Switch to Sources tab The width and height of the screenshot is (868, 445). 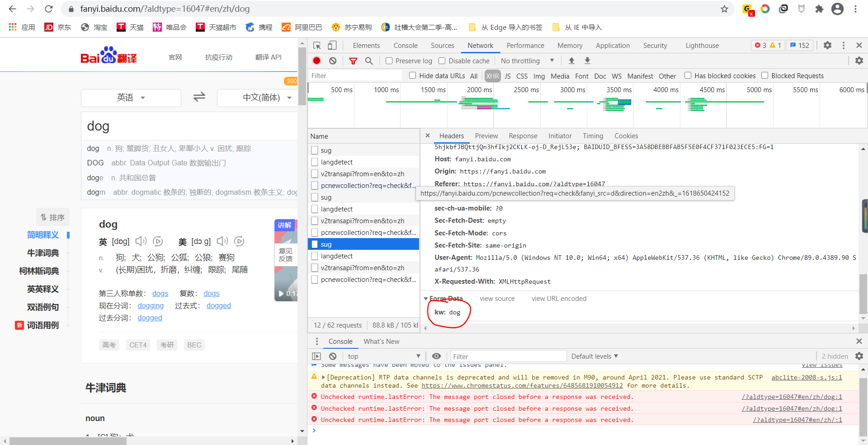tap(442, 45)
